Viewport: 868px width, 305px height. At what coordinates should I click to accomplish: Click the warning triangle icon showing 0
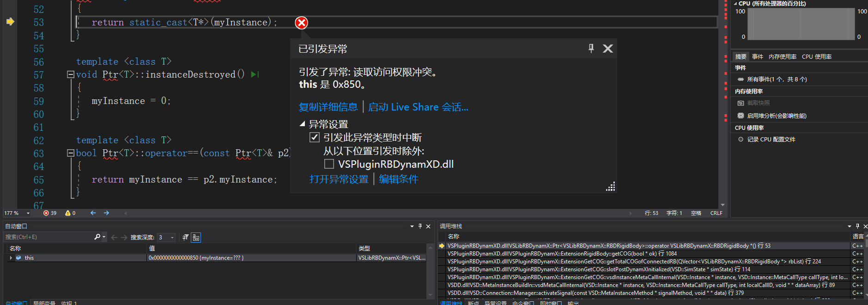tap(68, 213)
